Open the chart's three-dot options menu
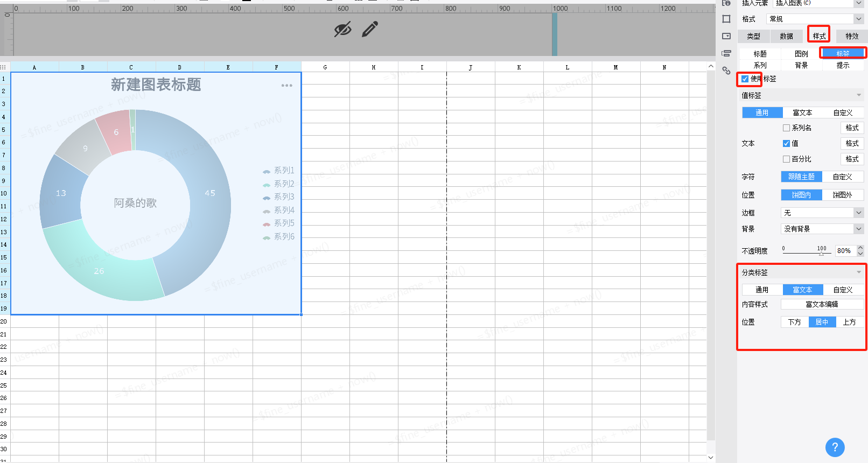Screen dimensions: 868x463 point(286,86)
